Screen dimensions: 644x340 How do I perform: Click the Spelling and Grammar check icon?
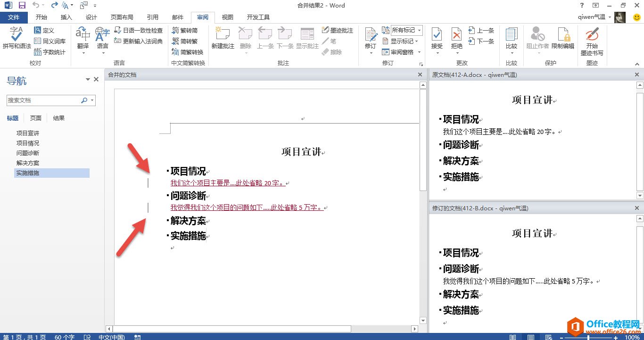17,38
